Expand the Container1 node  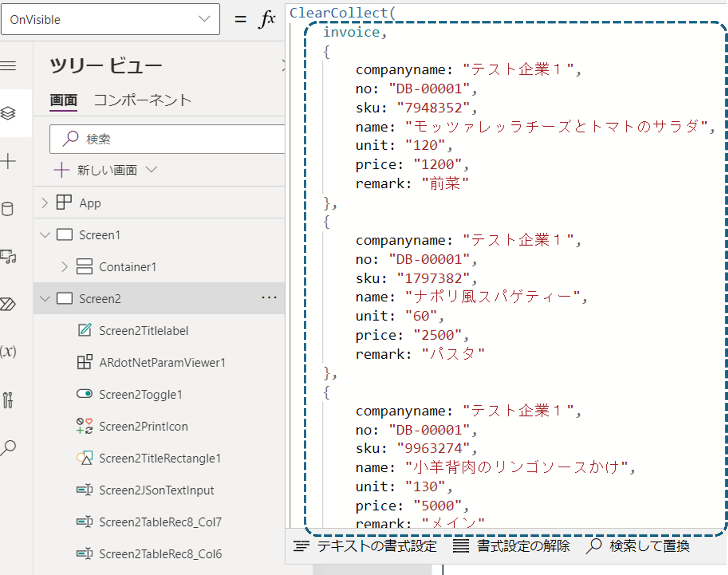coord(64,267)
